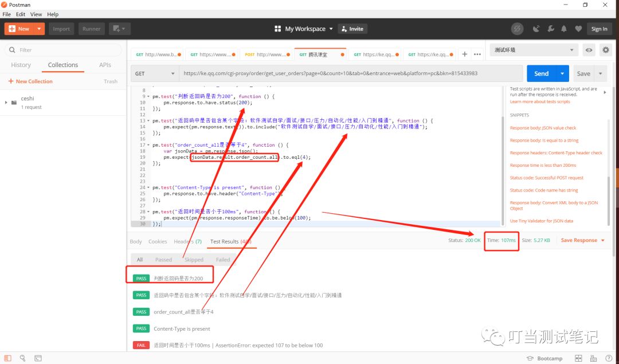Click the environment quick look eye icon

(x=589, y=50)
